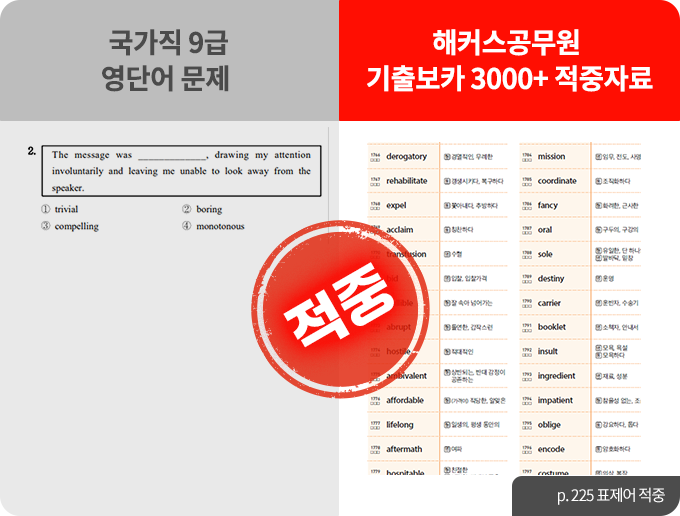
Task: Click the vocabulary word 'oblige'
Action: tap(549, 425)
